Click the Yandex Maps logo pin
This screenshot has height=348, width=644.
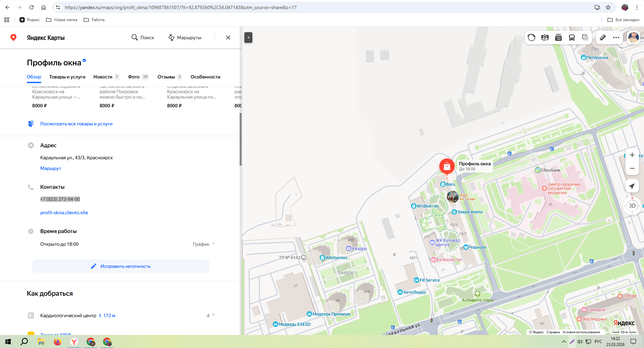point(13,38)
